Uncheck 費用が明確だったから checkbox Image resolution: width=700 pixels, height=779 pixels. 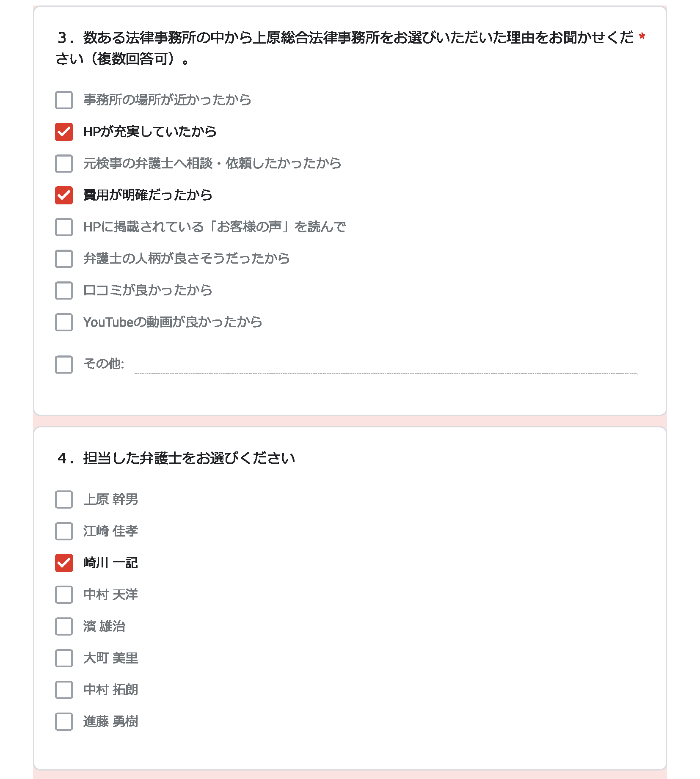pos(64,195)
